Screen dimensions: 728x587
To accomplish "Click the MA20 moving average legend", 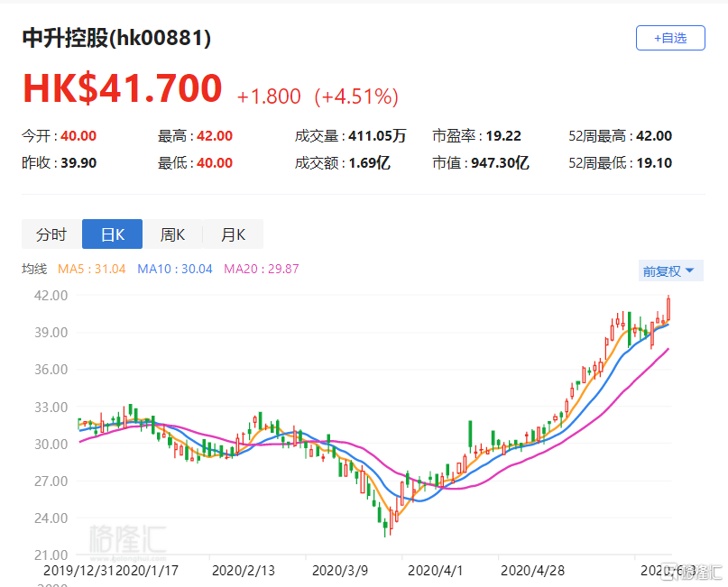I will [x=261, y=269].
